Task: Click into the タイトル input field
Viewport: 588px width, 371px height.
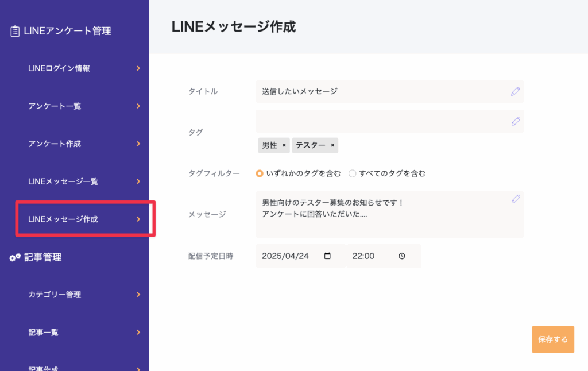Action: (x=379, y=91)
